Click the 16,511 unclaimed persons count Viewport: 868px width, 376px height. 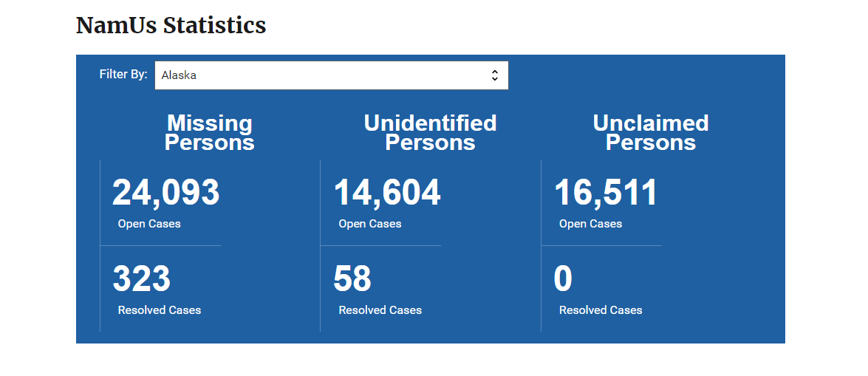tap(606, 193)
